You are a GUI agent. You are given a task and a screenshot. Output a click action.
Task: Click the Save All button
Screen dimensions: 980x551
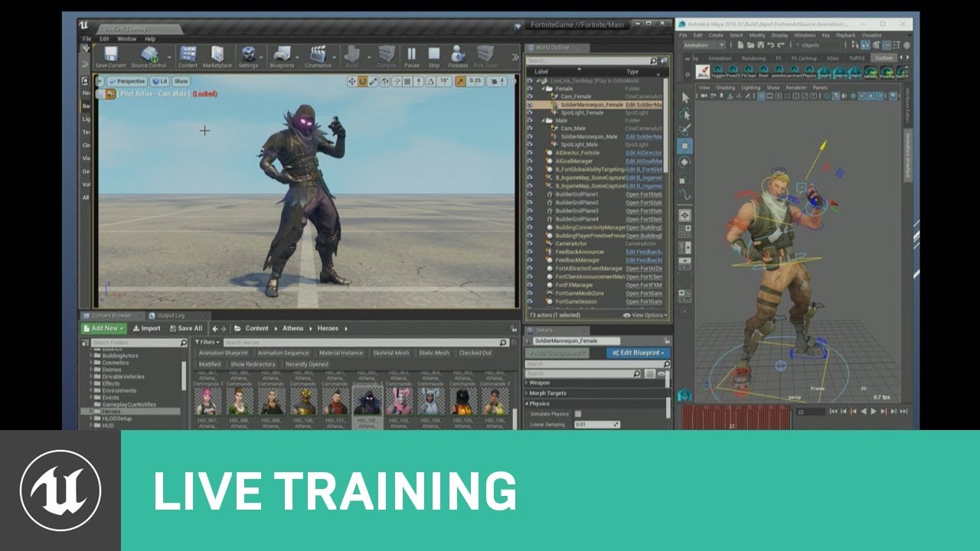click(185, 328)
